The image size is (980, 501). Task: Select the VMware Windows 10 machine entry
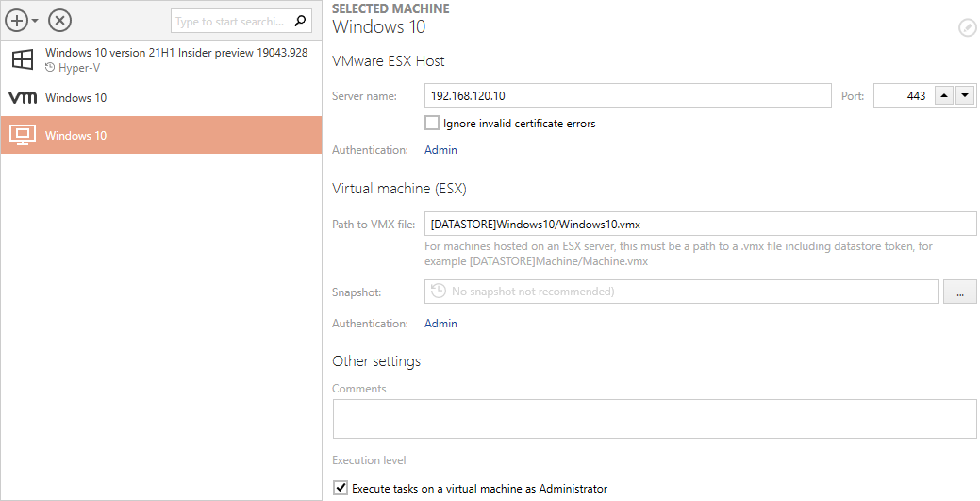click(x=161, y=97)
